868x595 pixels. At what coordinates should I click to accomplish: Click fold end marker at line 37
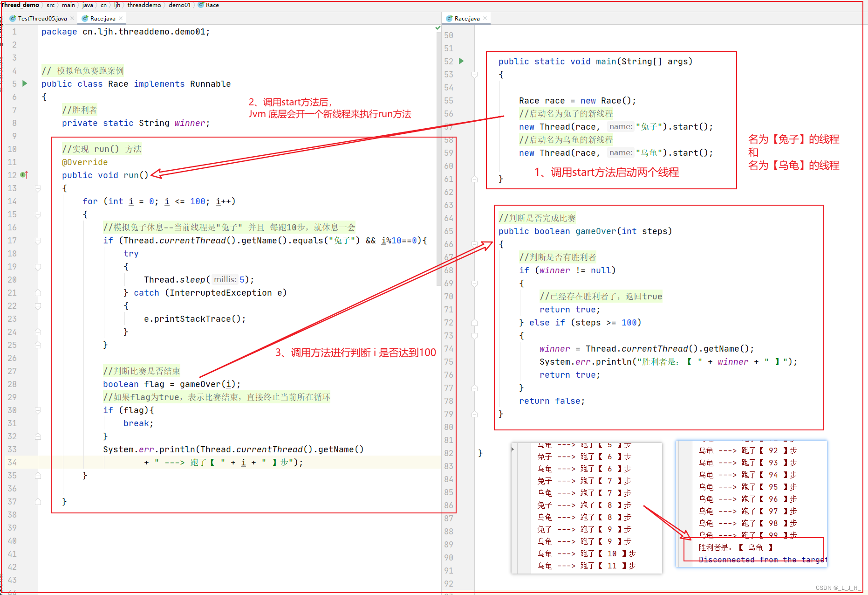click(38, 502)
